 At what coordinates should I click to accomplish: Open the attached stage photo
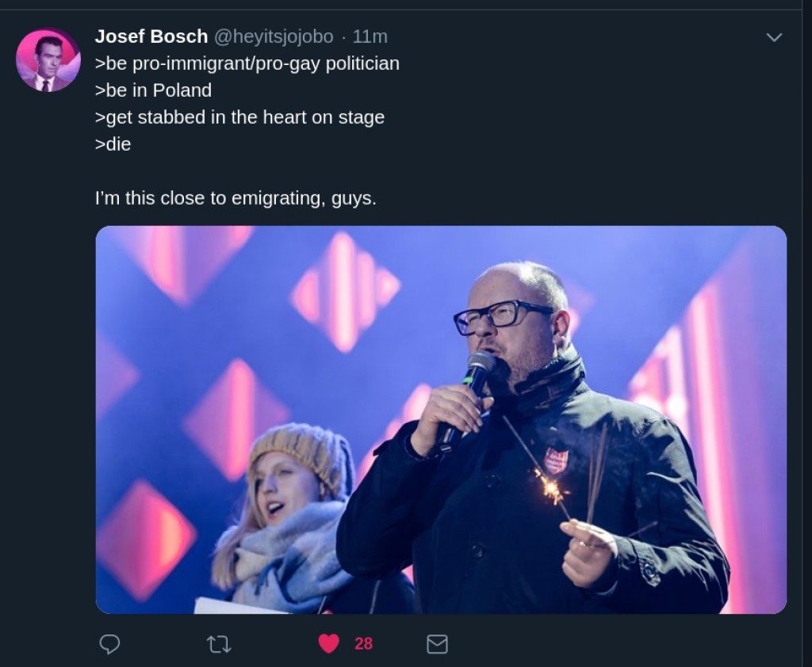441,420
